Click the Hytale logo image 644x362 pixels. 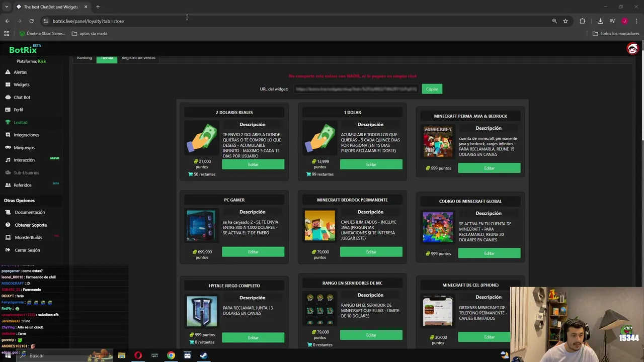[202, 311]
